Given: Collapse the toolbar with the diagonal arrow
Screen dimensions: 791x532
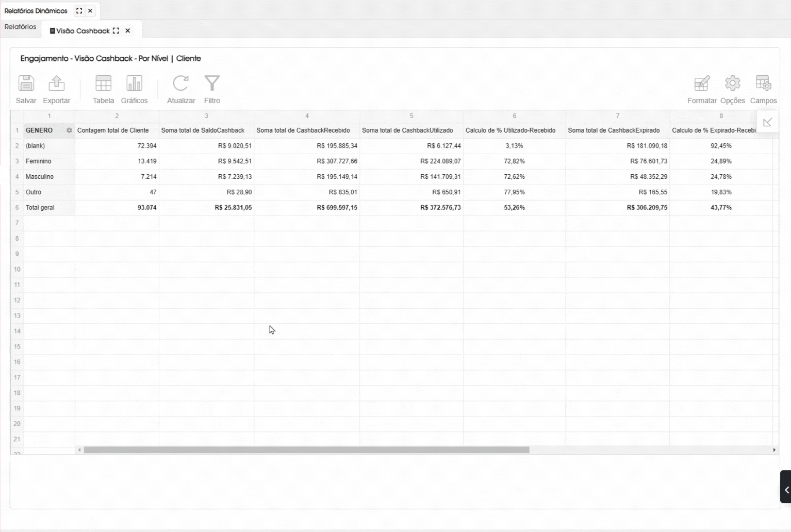Looking at the screenshot, I should pos(767,122).
